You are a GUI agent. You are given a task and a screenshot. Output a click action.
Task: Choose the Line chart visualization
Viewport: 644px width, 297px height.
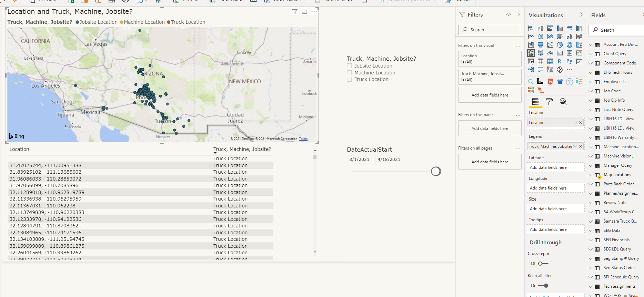531,37
